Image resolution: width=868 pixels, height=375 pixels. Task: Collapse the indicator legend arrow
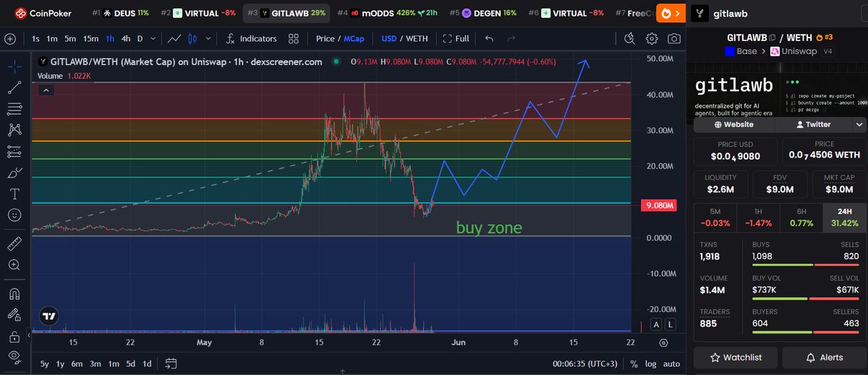tap(46, 90)
